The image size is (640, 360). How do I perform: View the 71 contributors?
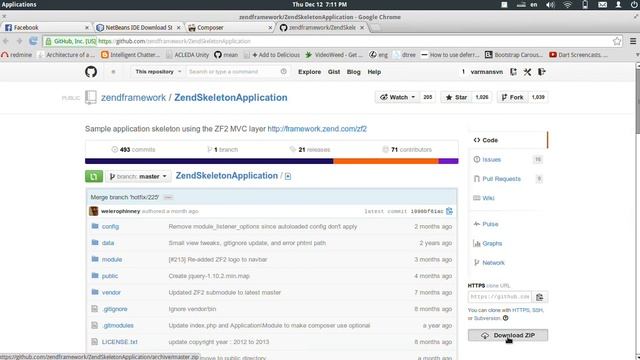(x=407, y=149)
